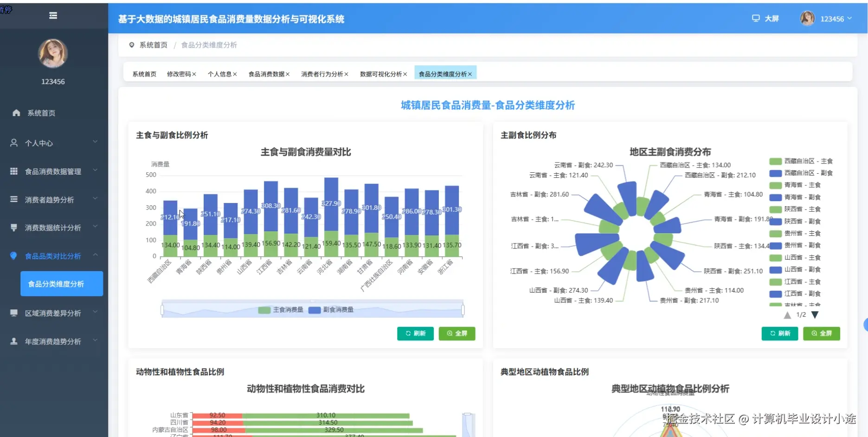Close the 食品分类维度分析 tab

pos(470,74)
